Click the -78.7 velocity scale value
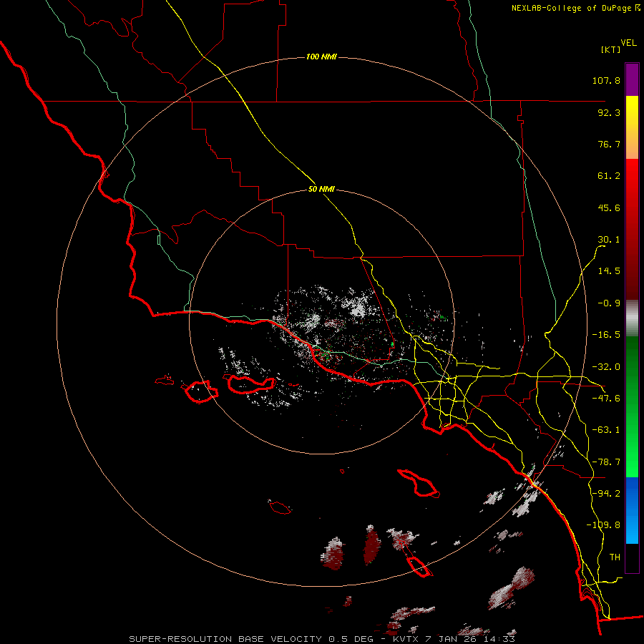 tap(606, 462)
